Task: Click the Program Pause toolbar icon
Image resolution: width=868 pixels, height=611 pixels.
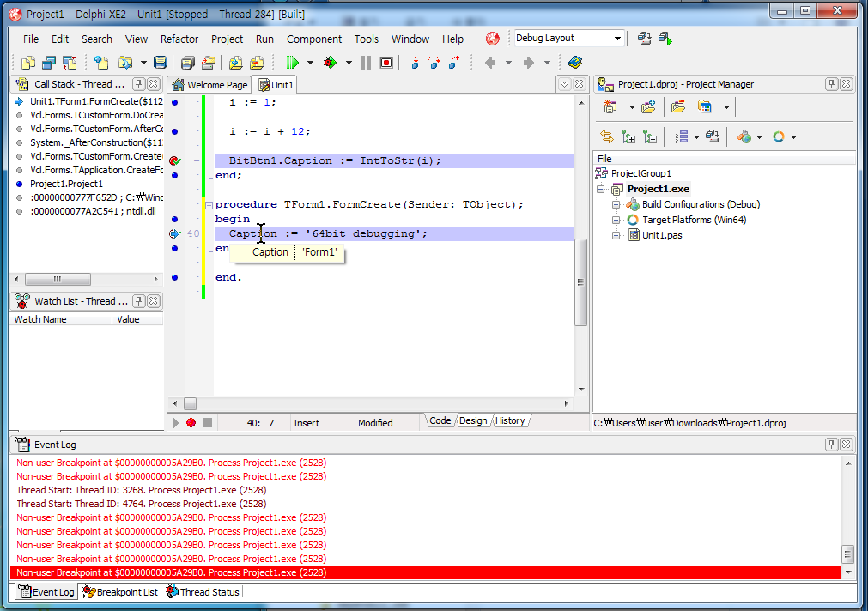Action: click(x=366, y=63)
